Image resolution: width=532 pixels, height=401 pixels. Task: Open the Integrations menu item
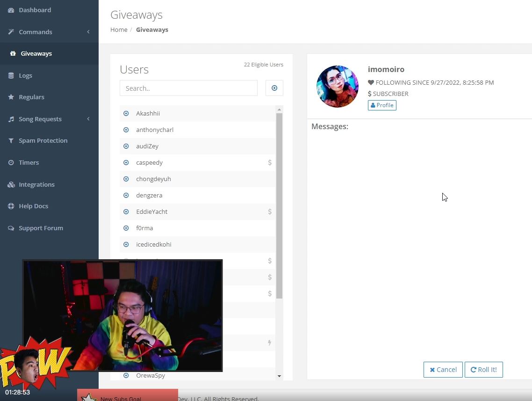click(x=49, y=184)
